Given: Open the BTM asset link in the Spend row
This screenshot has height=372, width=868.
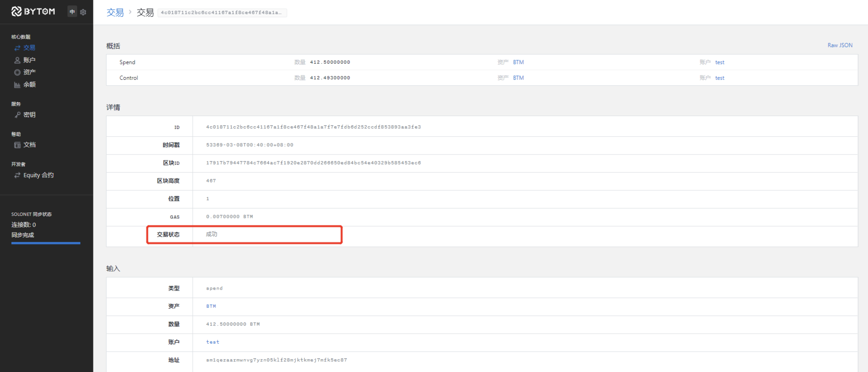Looking at the screenshot, I should click(519, 62).
